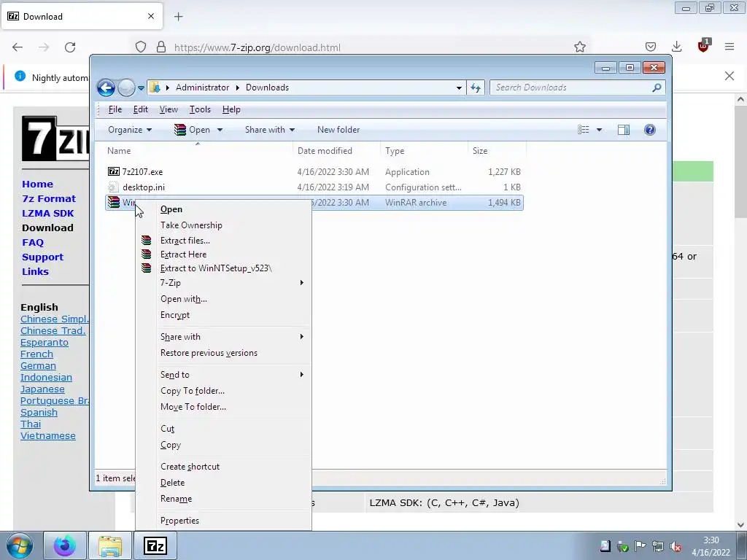Open the address bar history dropdown arrow

pyautogui.click(x=459, y=87)
